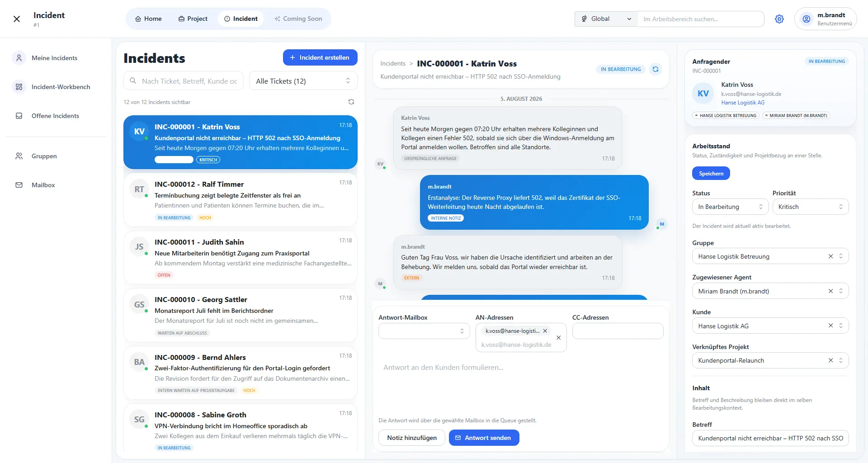Click the RT avatar of Ralf Timmer

click(x=139, y=189)
